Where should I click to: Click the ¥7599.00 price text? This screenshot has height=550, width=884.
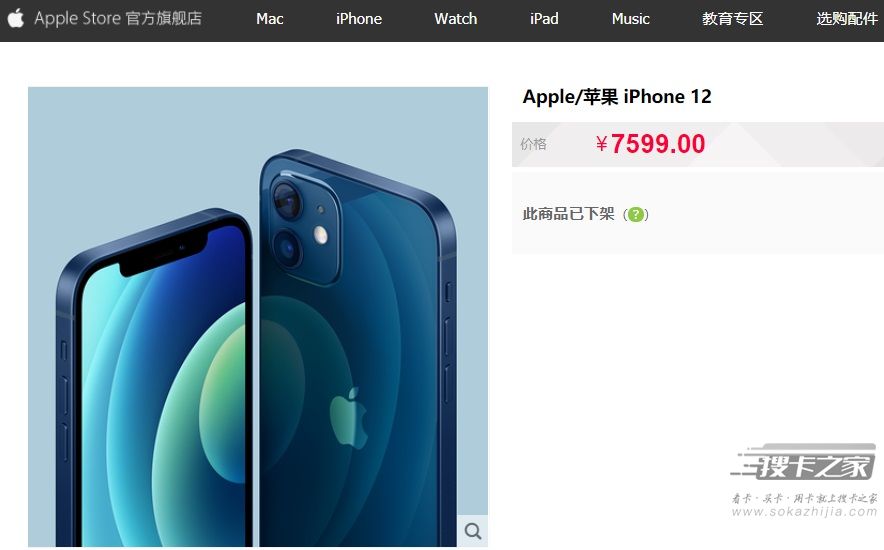pos(650,144)
